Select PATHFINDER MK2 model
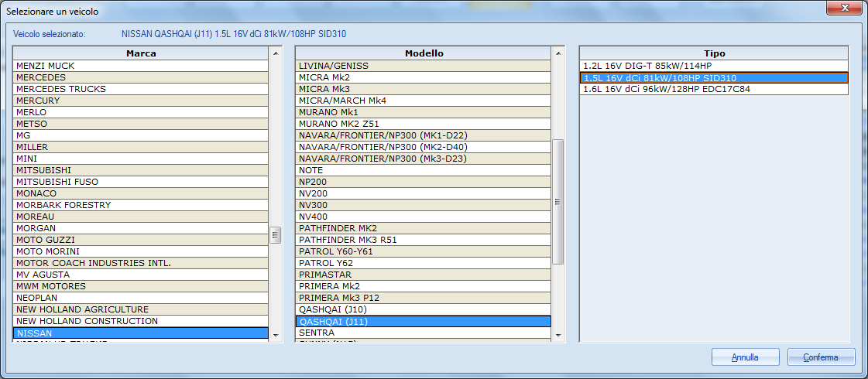Screen dimensions: 868x379 (424, 228)
